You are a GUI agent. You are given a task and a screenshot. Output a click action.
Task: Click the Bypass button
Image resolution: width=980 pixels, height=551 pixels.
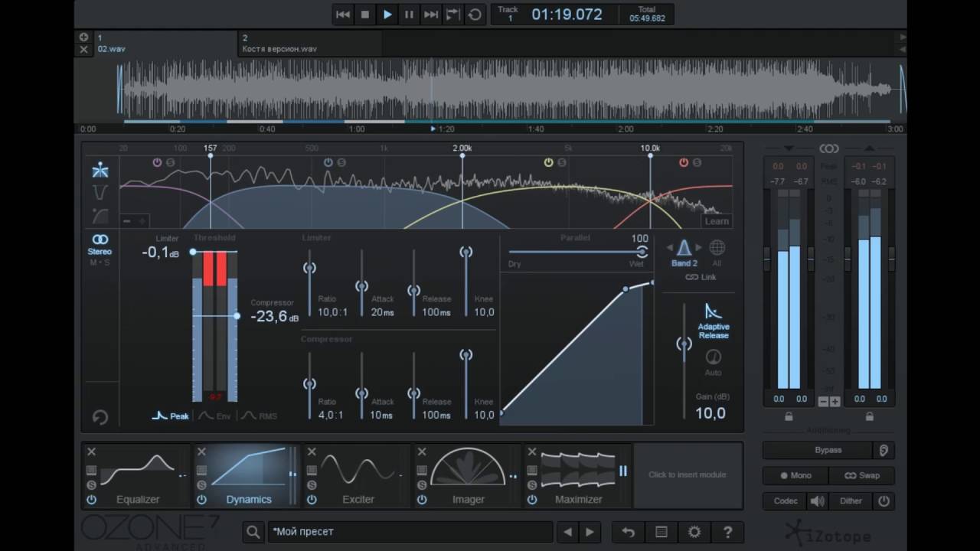pyautogui.click(x=818, y=450)
